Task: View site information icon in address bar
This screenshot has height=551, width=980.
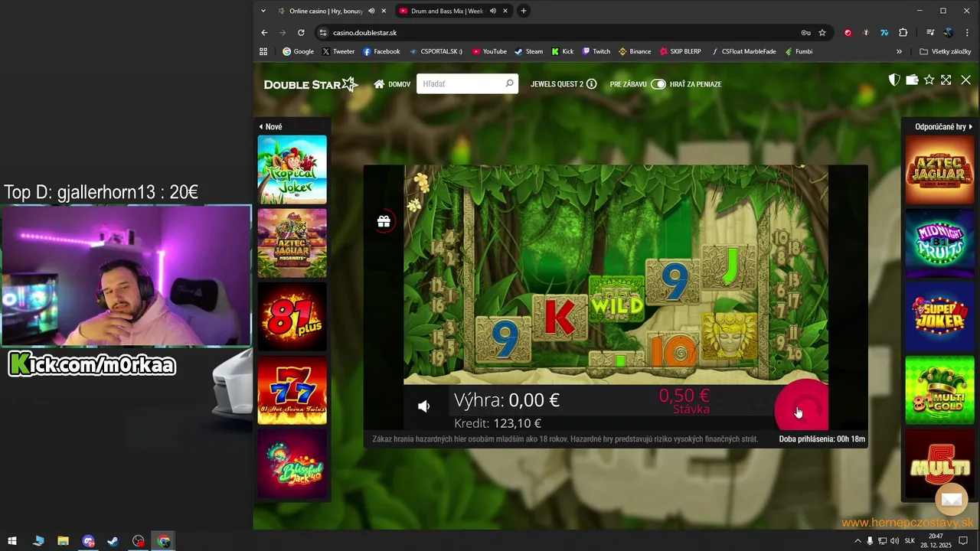Action: tap(323, 33)
